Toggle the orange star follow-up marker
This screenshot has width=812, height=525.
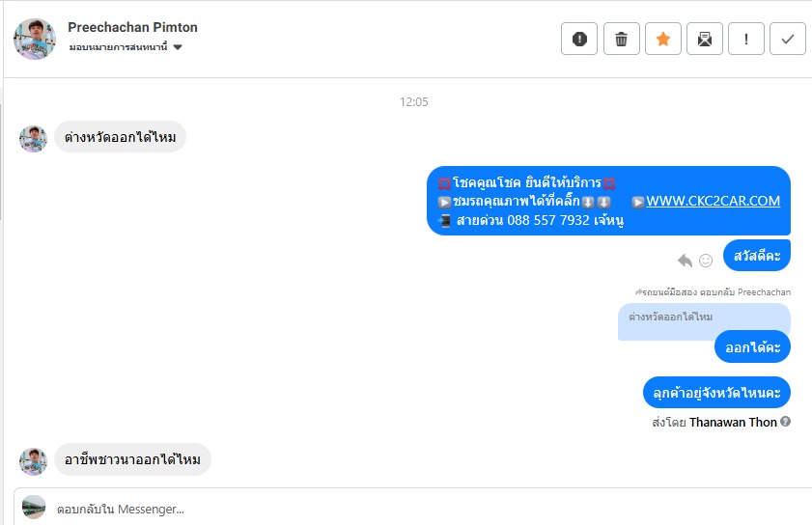(663, 39)
